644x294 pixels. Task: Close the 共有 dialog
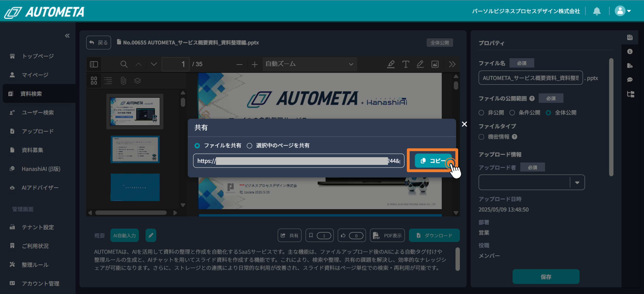click(464, 124)
